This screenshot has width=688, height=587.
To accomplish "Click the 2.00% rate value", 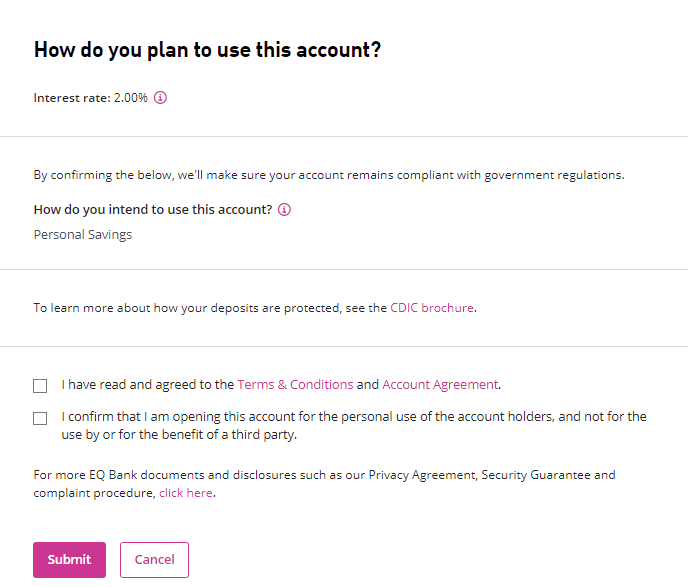I will [131, 98].
